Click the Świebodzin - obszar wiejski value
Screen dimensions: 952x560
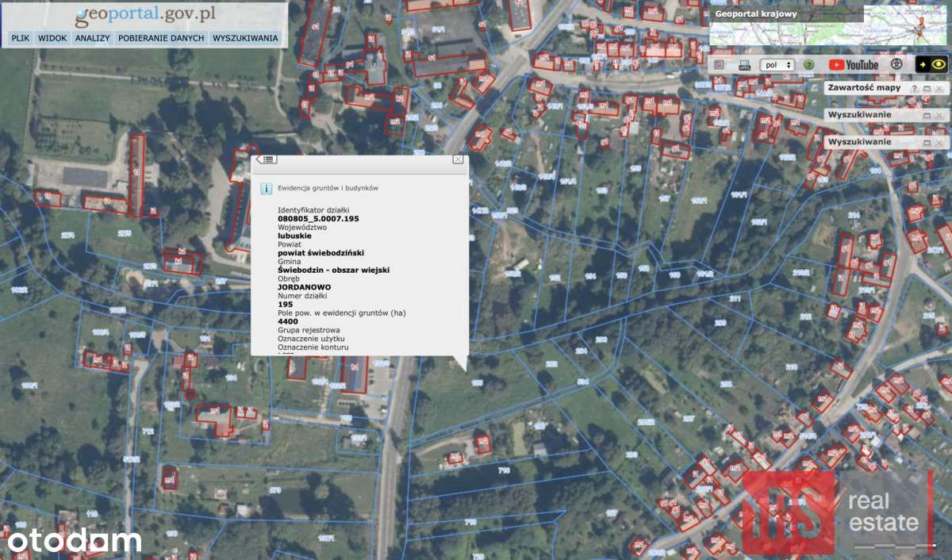tap(333, 270)
